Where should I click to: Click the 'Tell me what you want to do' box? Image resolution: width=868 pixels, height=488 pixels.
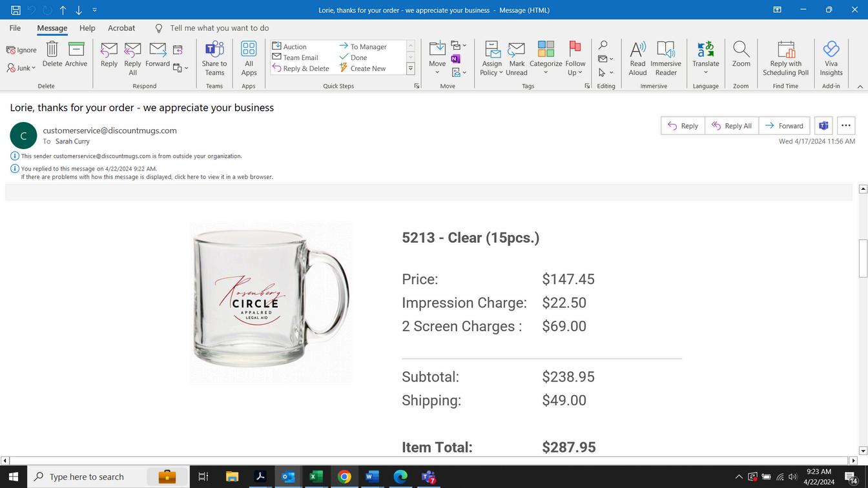[220, 28]
